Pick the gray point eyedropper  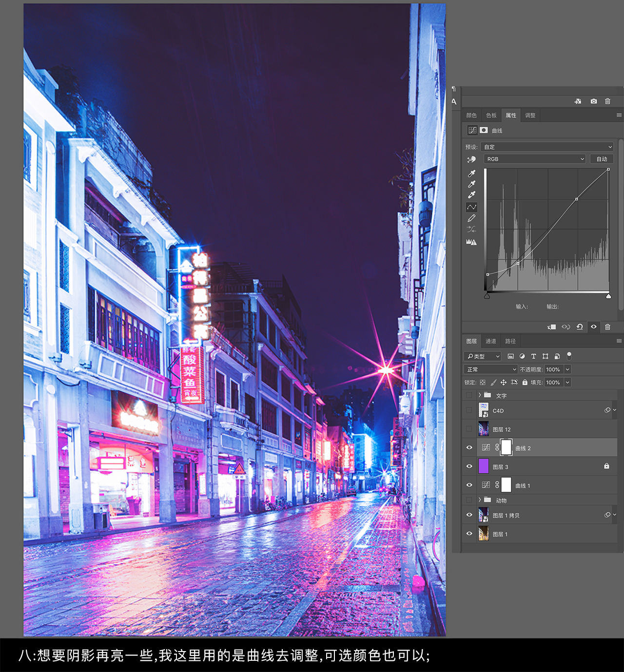tap(471, 184)
